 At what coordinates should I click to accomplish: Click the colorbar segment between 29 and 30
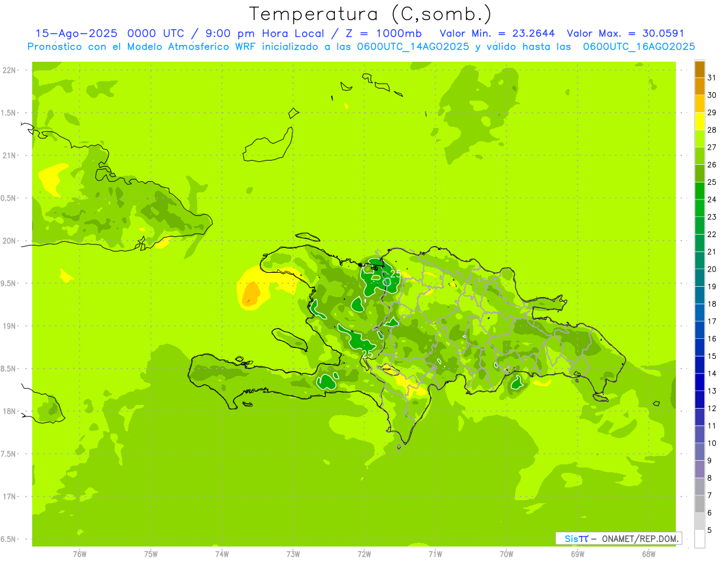click(699, 104)
